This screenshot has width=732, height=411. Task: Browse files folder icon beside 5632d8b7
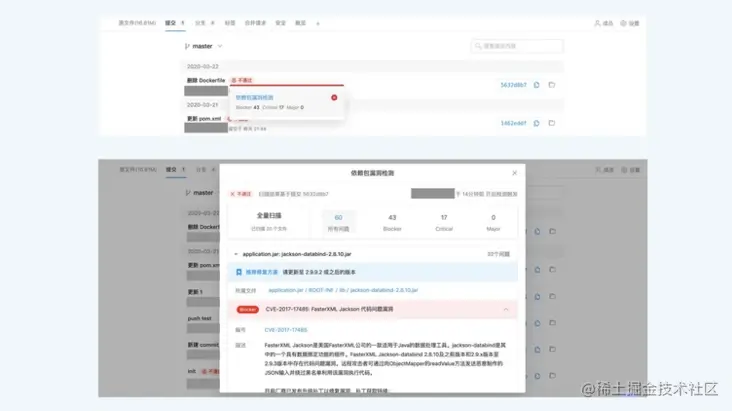point(552,85)
